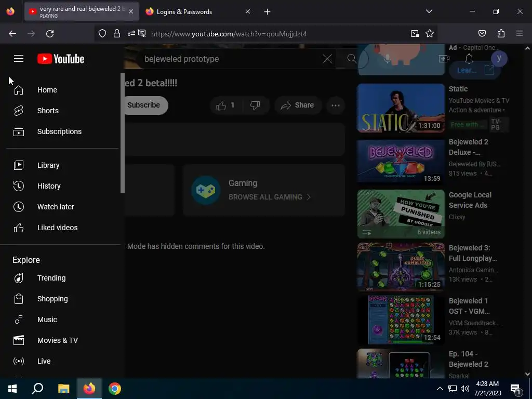Screen dimensions: 532x399
Task: Click the Save to Pocket icon
Action: tap(482, 34)
